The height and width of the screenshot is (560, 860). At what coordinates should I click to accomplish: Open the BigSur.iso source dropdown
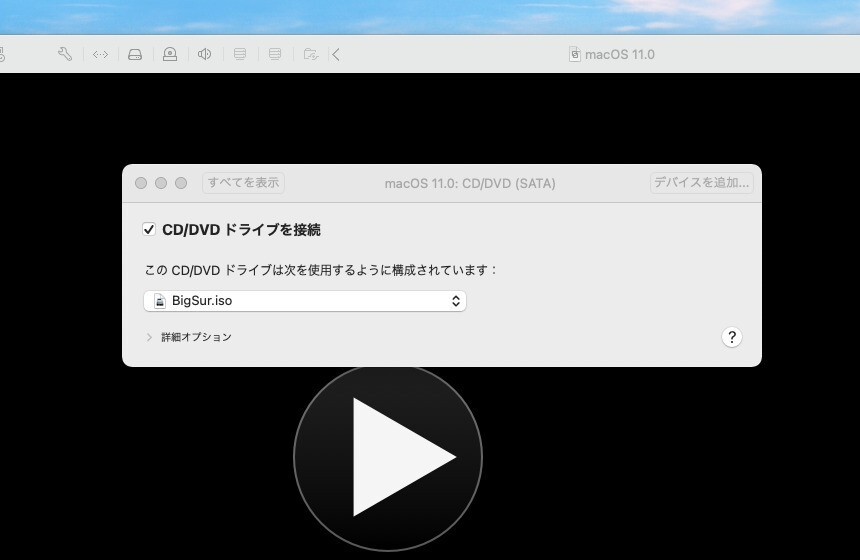305,301
